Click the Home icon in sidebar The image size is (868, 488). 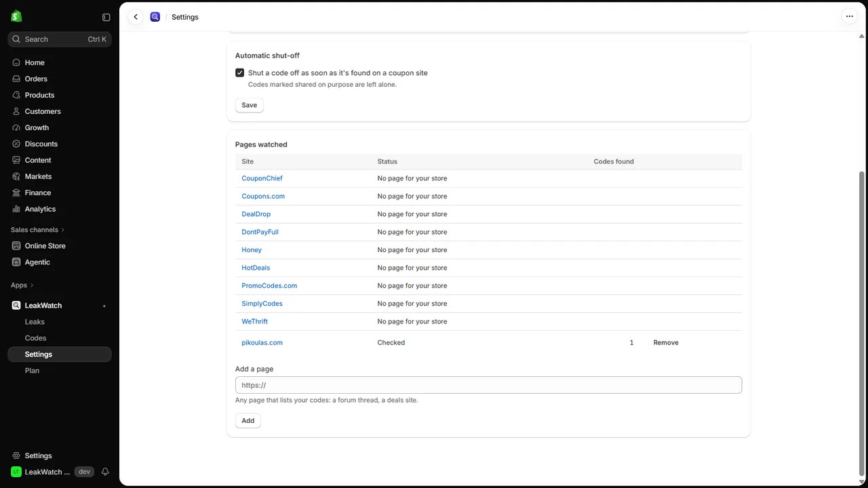pos(16,62)
